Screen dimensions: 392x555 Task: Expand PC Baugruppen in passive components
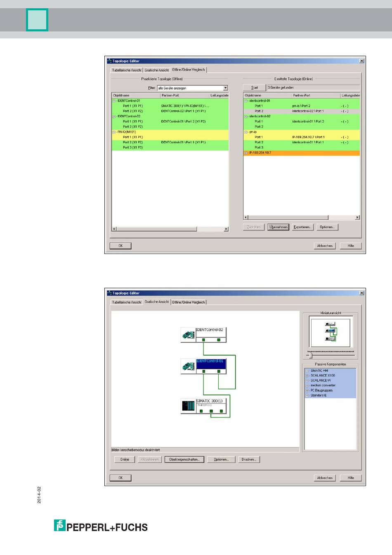(307, 391)
